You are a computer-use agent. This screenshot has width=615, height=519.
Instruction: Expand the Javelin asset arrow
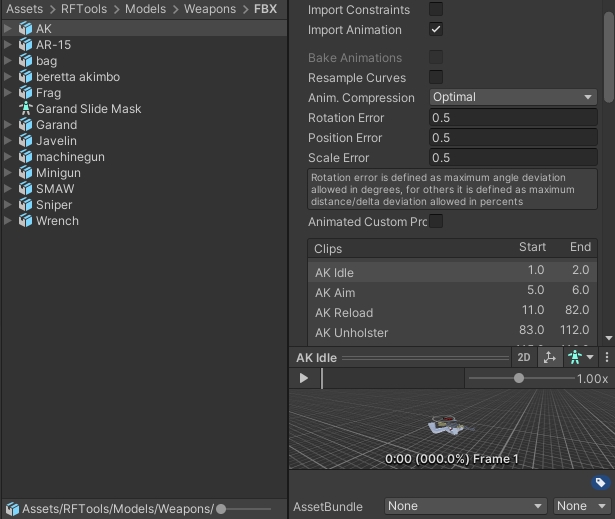(7, 140)
